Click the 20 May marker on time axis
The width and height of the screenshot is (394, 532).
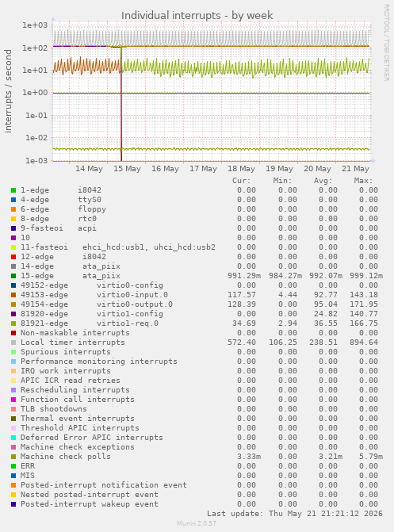point(317,169)
